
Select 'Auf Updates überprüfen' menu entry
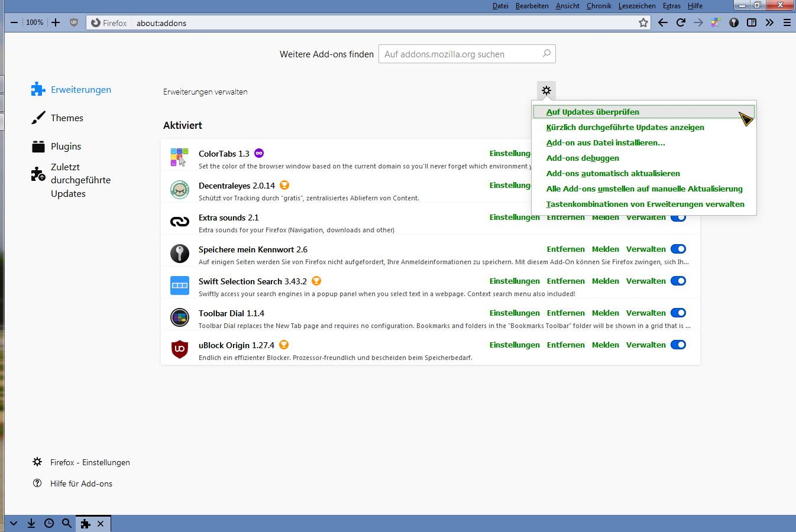click(x=593, y=112)
